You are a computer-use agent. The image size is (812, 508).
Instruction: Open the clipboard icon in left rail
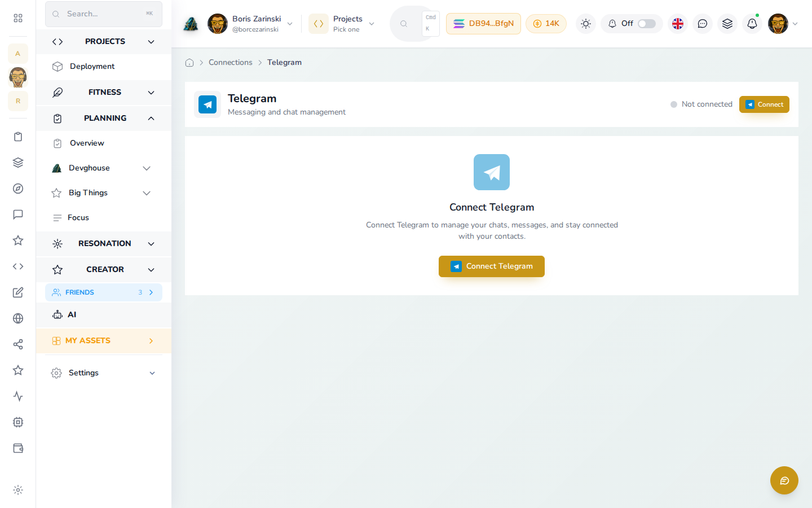18,137
